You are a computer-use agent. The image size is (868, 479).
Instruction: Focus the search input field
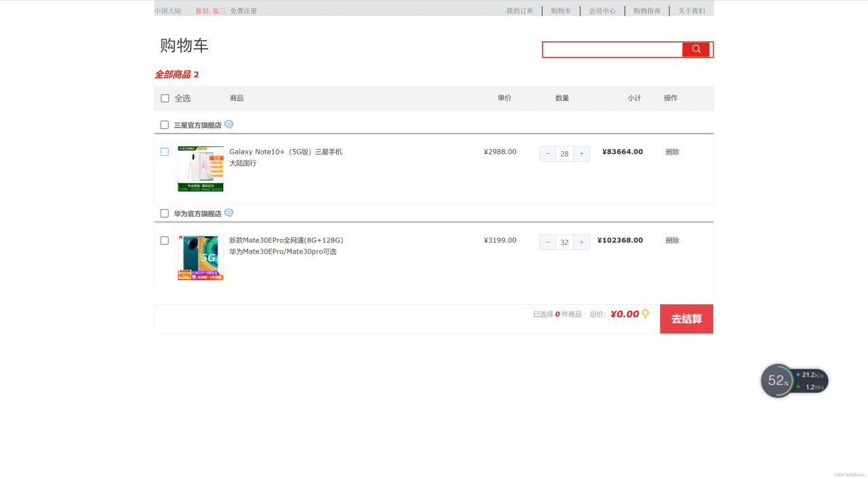click(x=612, y=49)
